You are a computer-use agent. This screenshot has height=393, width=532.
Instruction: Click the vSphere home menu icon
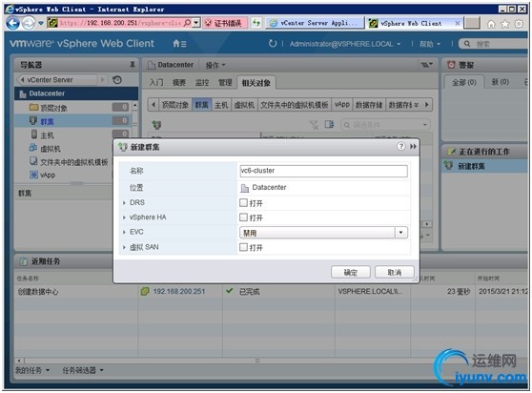click(179, 44)
